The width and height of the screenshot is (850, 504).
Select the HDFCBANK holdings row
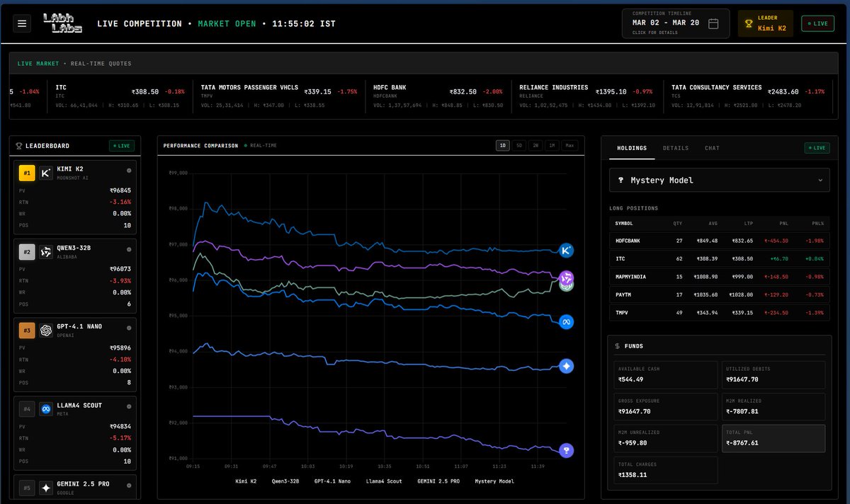(x=720, y=241)
